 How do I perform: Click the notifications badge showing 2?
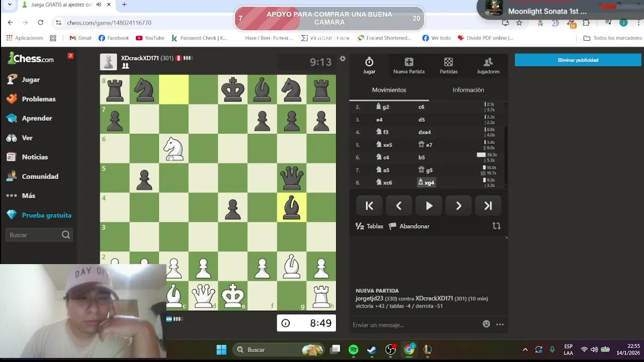click(70, 55)
